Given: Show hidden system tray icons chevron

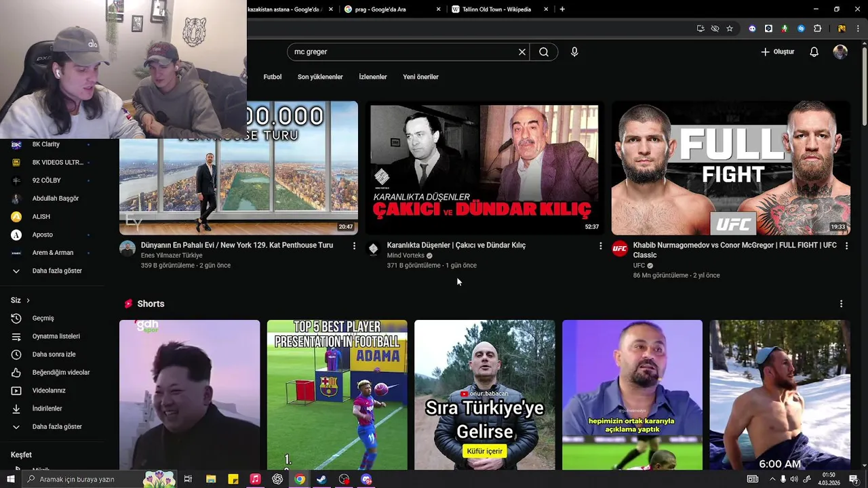Looking at the screenshot, I should tap(772, 479).
